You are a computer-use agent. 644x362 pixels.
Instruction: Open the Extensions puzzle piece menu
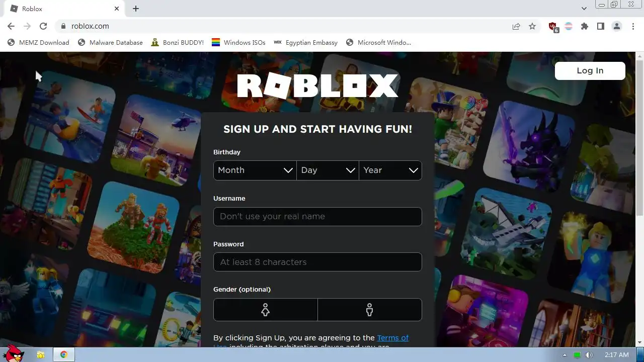[x=585, y=26]
